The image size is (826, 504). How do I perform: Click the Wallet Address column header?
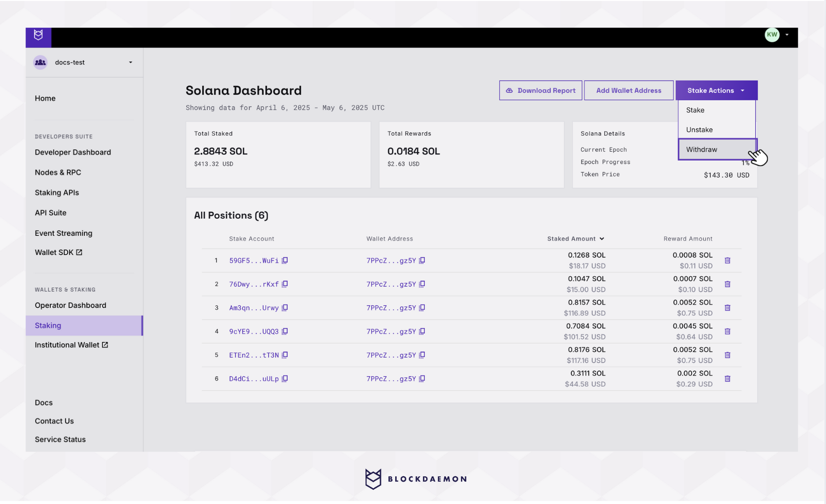[x=390, y=239]
